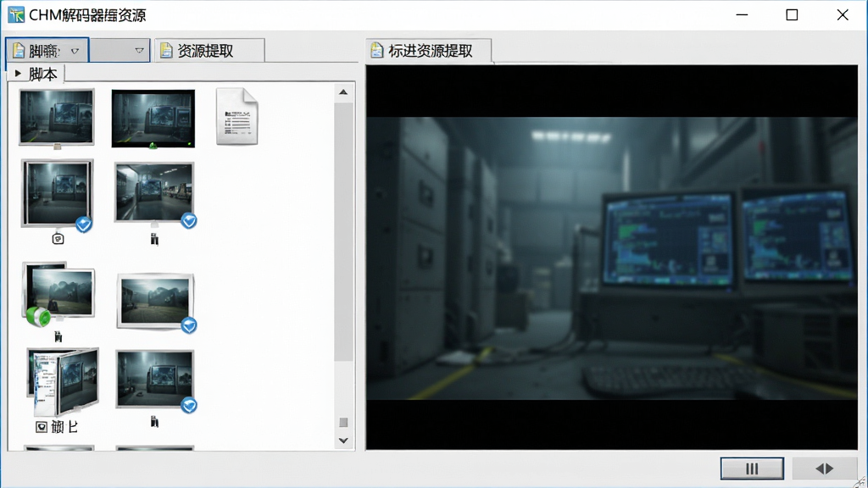Open the silver-framed thumbnail at the list's top-left
868x488 pixels.
tap(57, 117)
